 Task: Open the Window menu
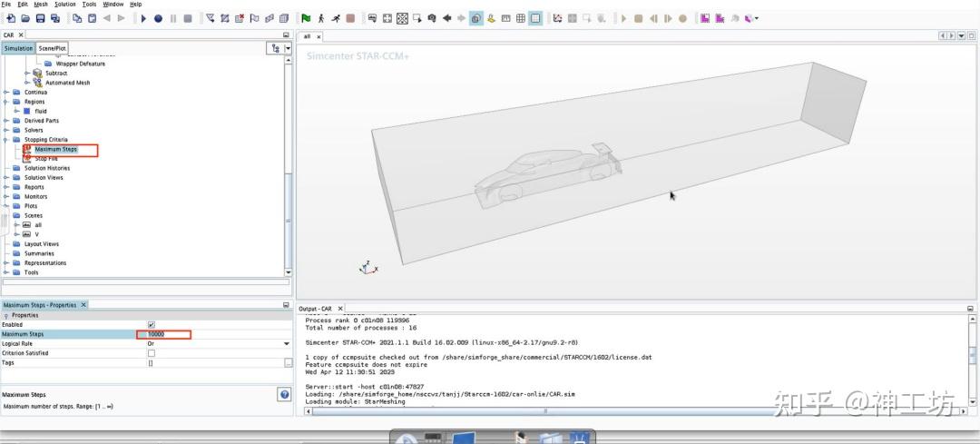pyautogui.click(x=113, y=5)
